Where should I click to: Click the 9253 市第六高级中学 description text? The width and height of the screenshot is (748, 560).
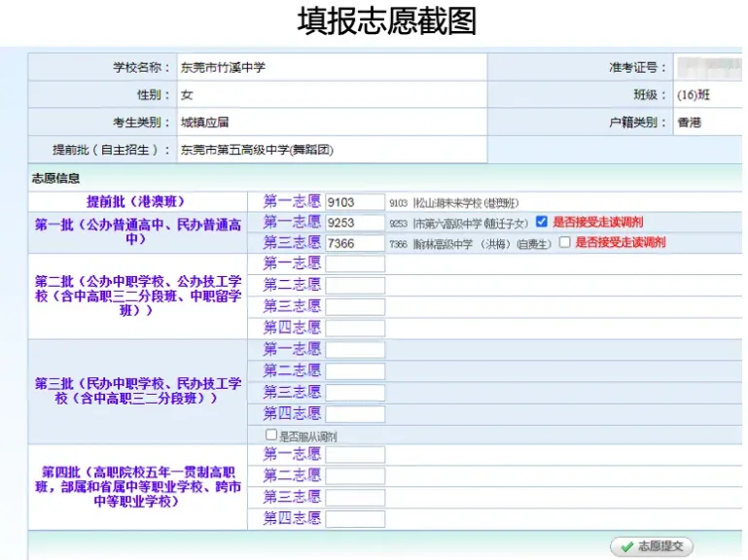(459, 224)
